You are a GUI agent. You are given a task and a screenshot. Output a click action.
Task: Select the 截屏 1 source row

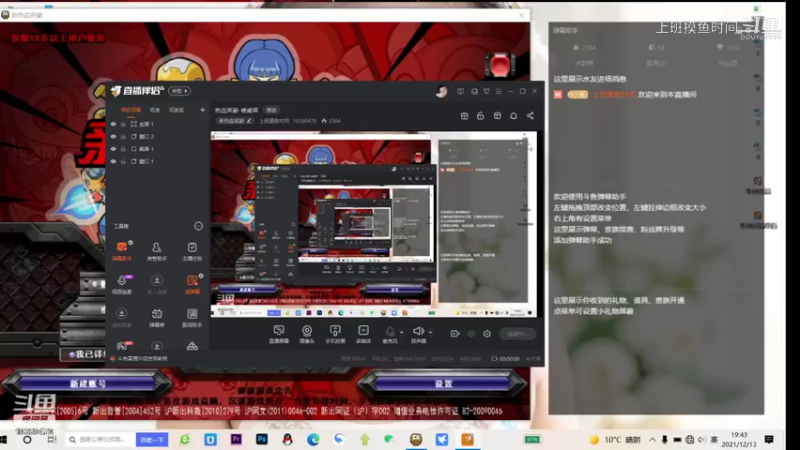(158, 149)
